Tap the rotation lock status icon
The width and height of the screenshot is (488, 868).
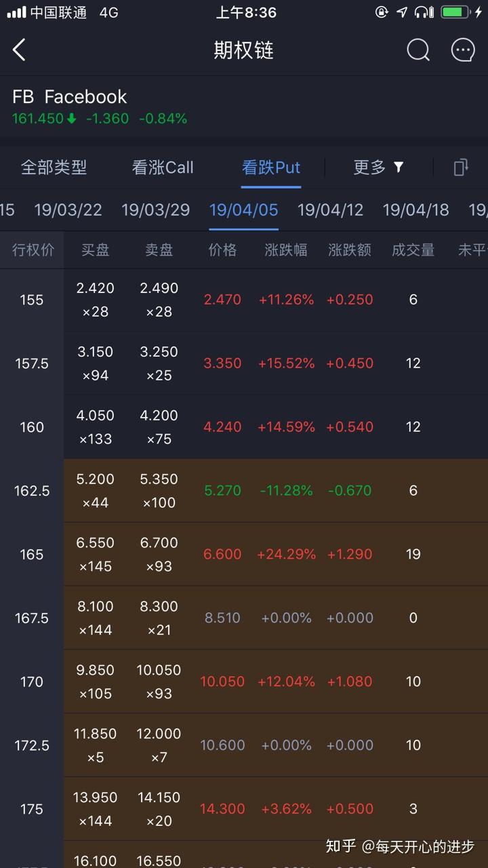(x=382, y=12)
